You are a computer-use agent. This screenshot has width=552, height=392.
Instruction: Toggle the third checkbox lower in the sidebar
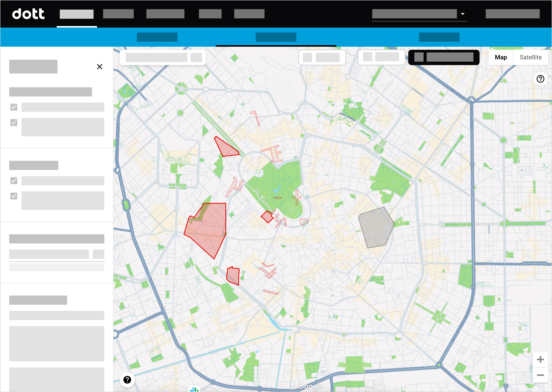(x=14, y=180)
